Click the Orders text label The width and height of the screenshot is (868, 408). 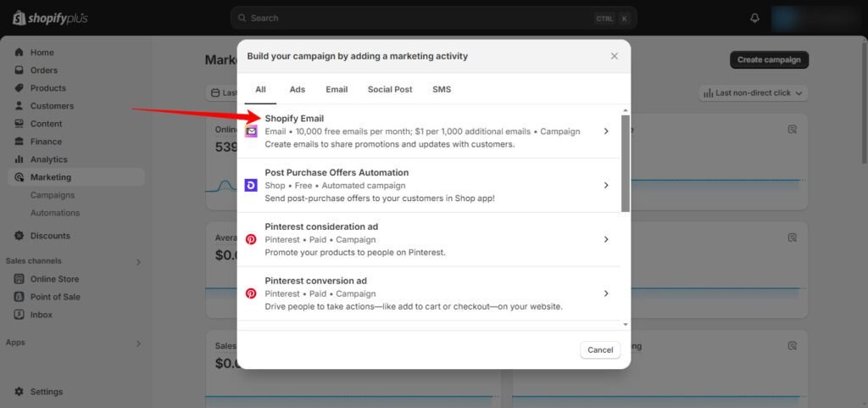point(44,70)
